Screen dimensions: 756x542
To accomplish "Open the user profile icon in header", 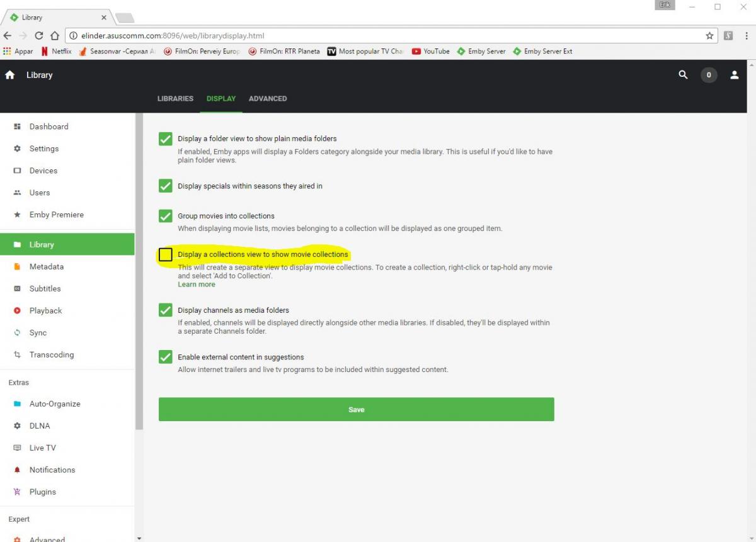I will click(735, 75).
